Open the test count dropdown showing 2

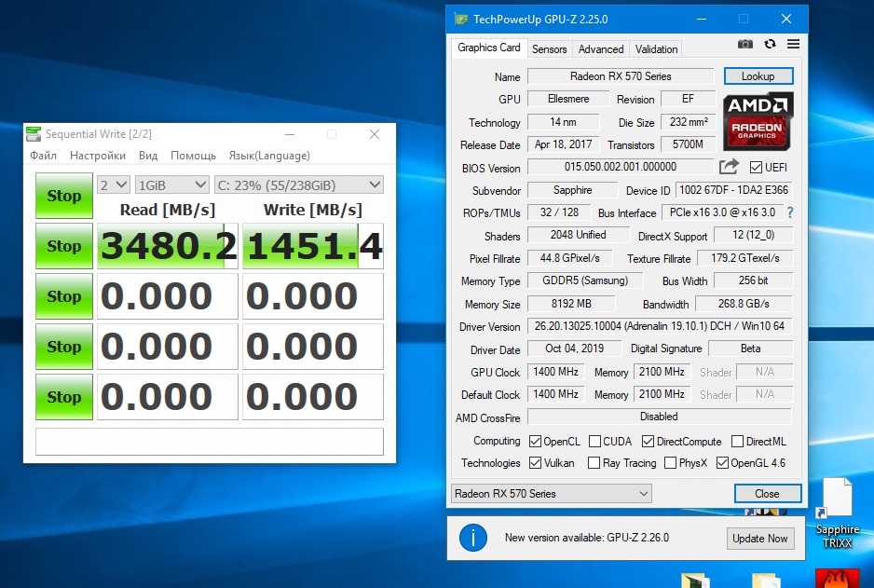click(x=114, y=185)
